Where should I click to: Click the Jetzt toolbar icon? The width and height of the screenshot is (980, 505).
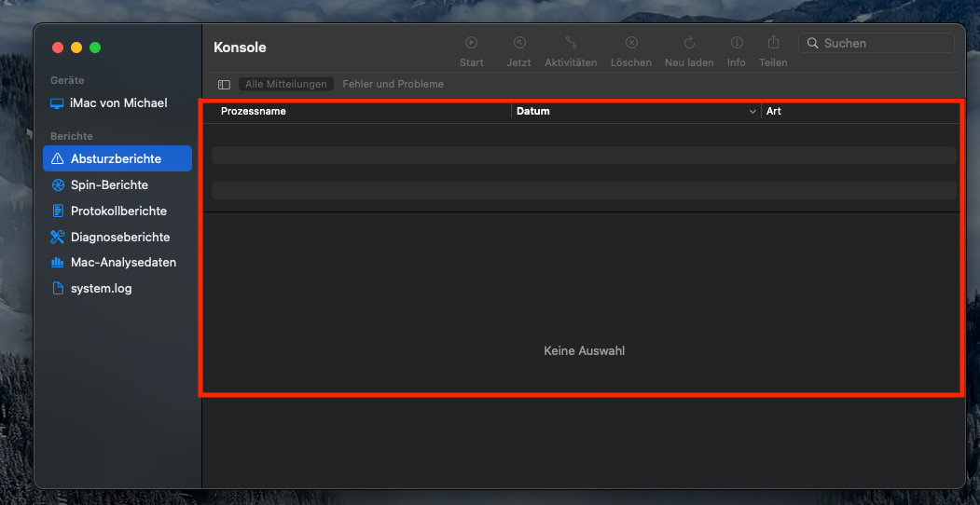click(x=519, y=43)
